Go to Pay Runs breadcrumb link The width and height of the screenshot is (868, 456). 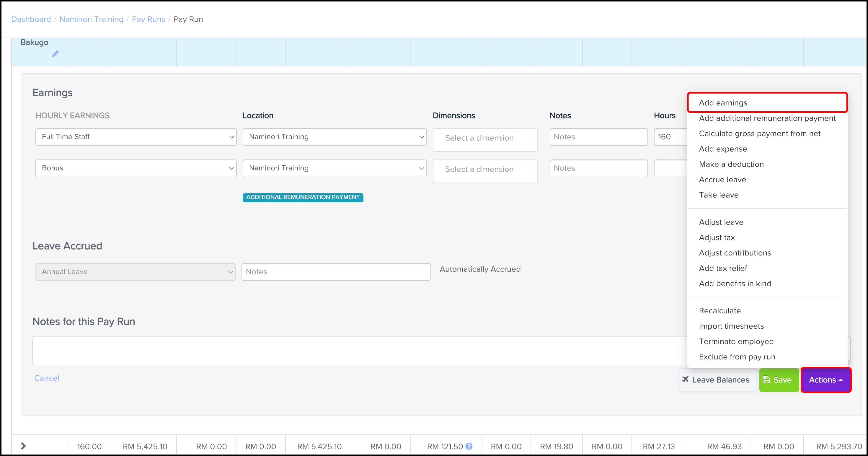[148, 19]
